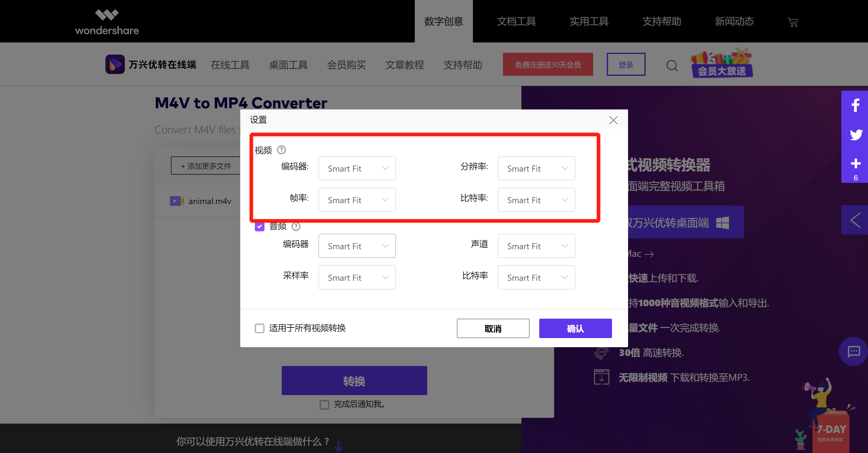Confirm settings with the 确认 button

pyautogui.click(x=575, y=328)
